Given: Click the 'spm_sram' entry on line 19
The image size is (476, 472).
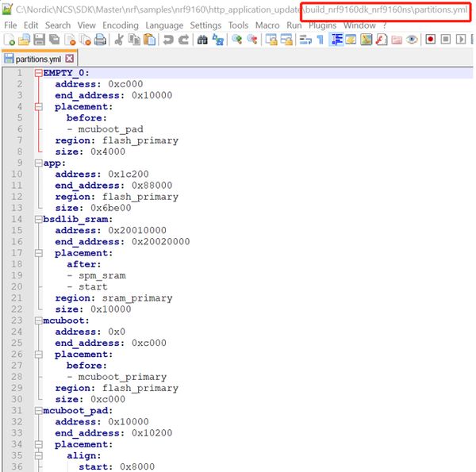Looking at the screenshot, I should coord(102,275).
